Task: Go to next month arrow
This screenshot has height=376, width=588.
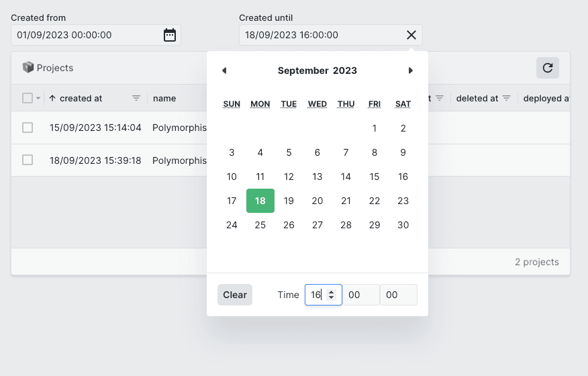Action: click(410, 70)
